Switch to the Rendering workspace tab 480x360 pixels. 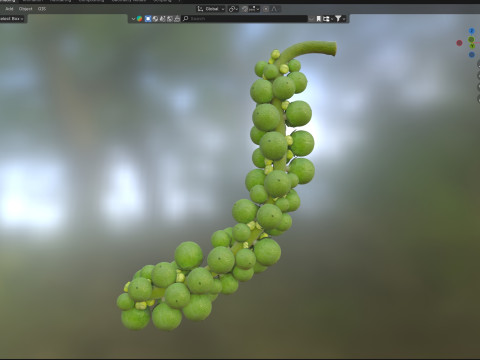coord(60,1)
